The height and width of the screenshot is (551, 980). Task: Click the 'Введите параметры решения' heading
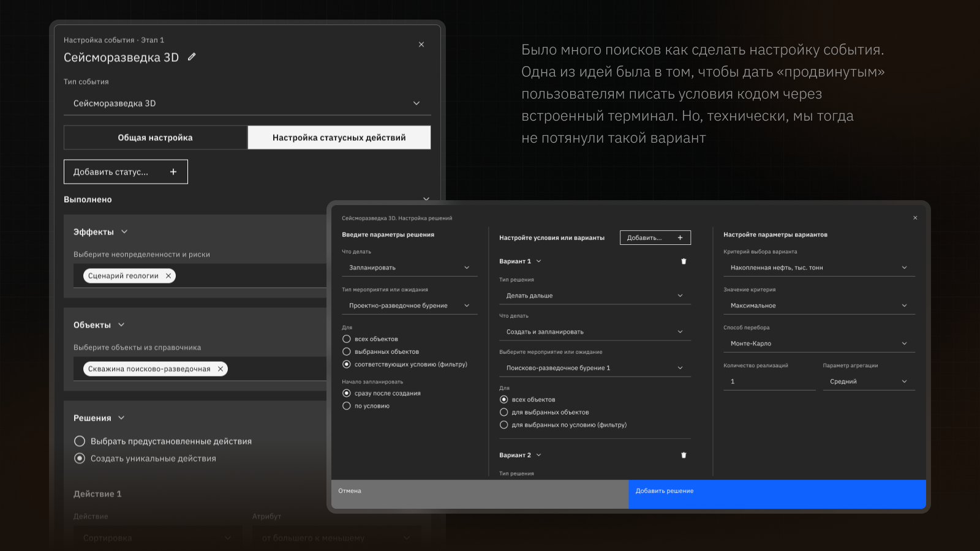(388, 234)
